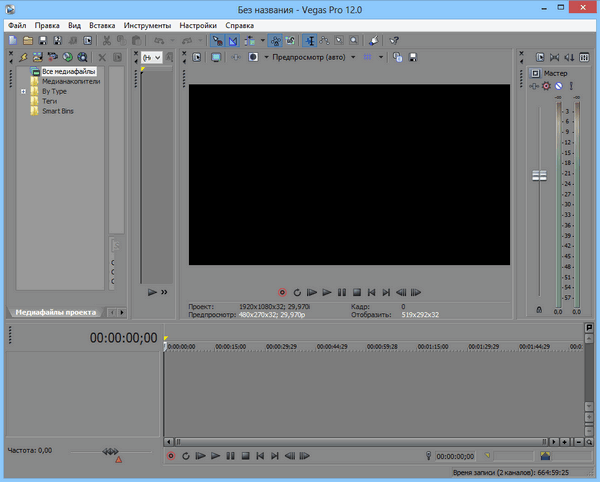Toggle loop playback under the preview window

(297, 292)
